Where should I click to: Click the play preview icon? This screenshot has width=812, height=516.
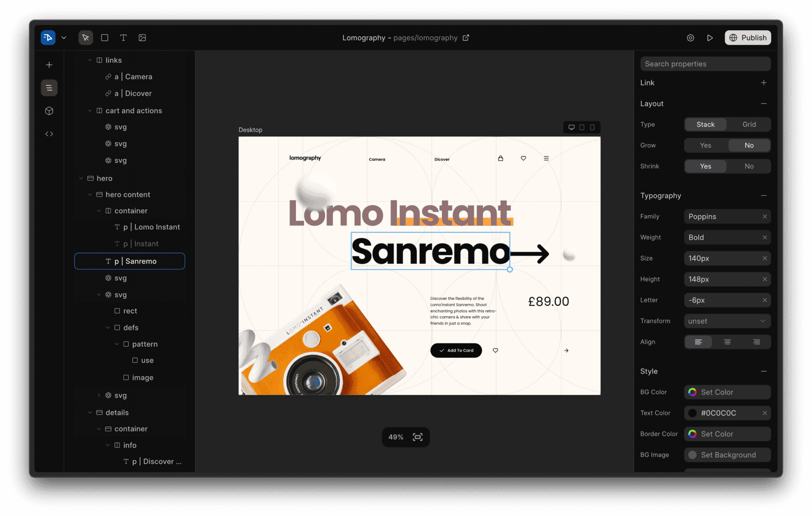[710, 38]
